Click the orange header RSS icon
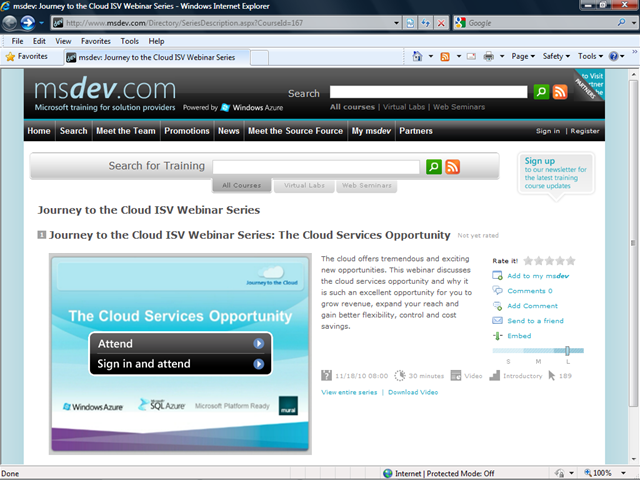Screen dimensions: 640x480 coord(560,92)
